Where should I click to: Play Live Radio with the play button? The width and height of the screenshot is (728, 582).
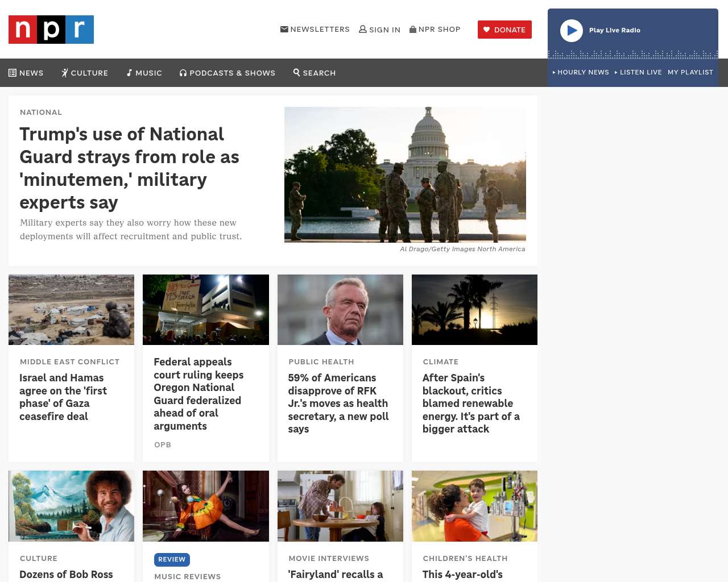572,31
